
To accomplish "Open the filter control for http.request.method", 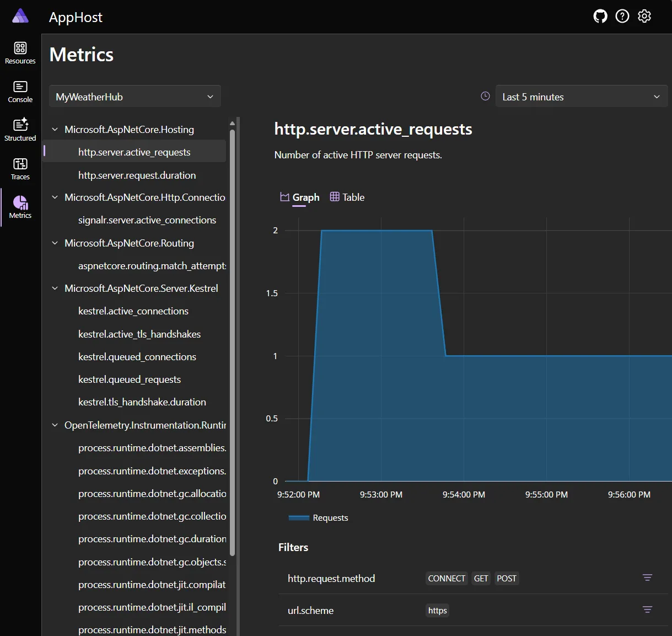I will (x=647, y=578).
